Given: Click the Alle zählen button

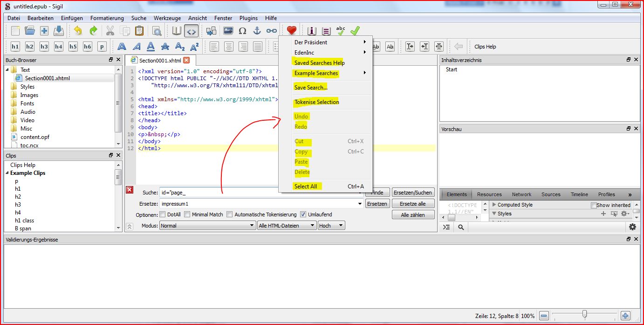Looking at the screenshot, I should click(x=413, y=215).
